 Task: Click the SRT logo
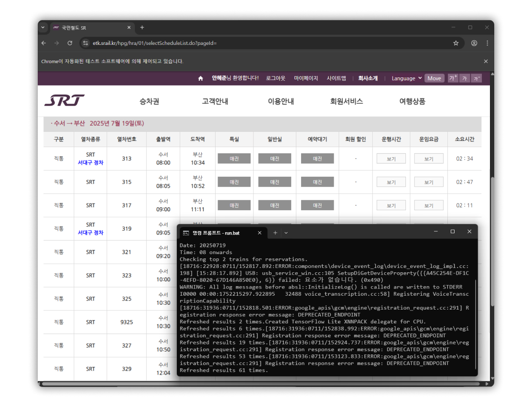(x=65, y=101)
